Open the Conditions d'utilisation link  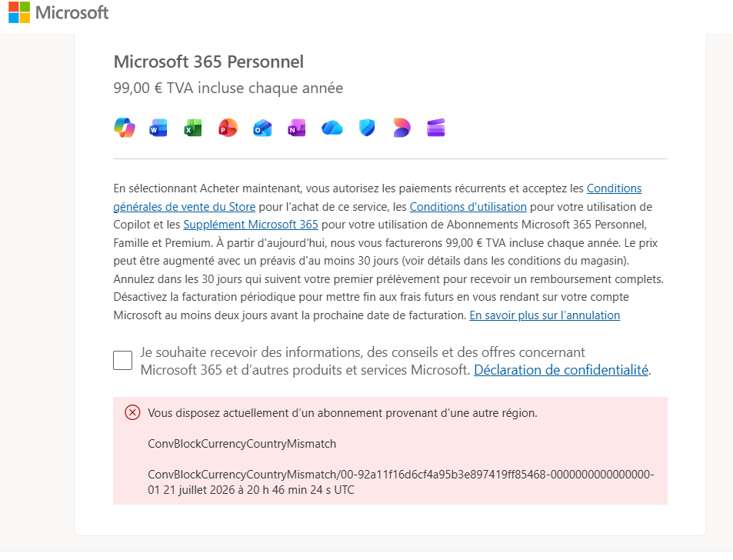[x=468, y=207]
